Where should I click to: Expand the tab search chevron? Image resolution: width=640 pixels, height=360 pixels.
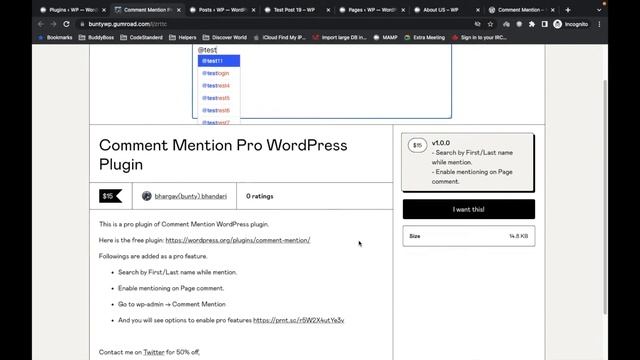pos(599,10)
